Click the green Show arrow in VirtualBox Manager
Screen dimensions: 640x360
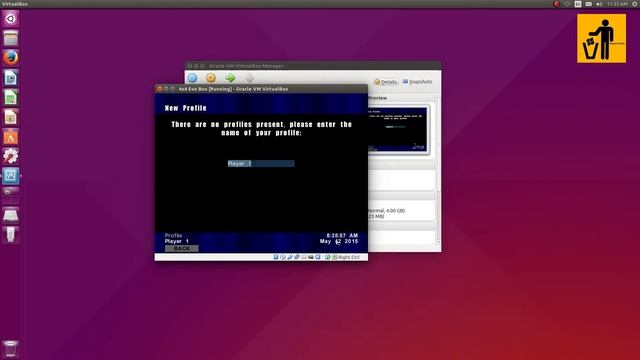pyautogui.click(x=230, y=78)
